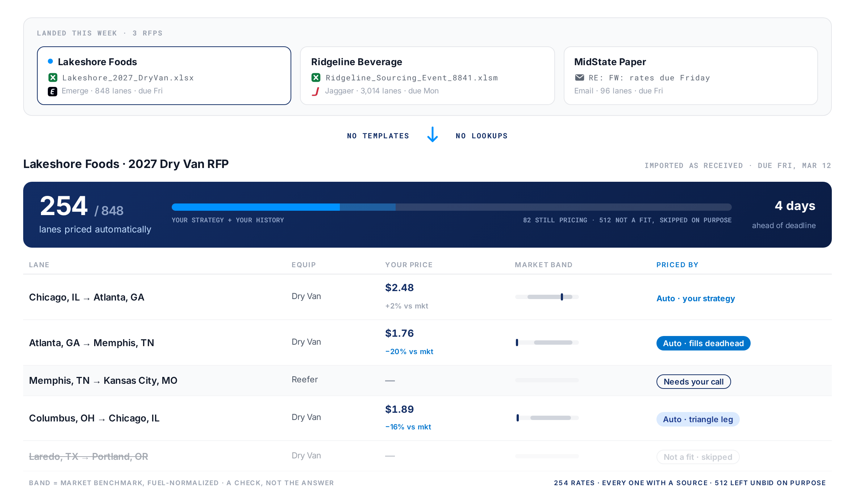Viewport: 855px width, 504px height.
Task: Click 'Email · 96 lanes · due Fri' text
Action: pos(618,91)
